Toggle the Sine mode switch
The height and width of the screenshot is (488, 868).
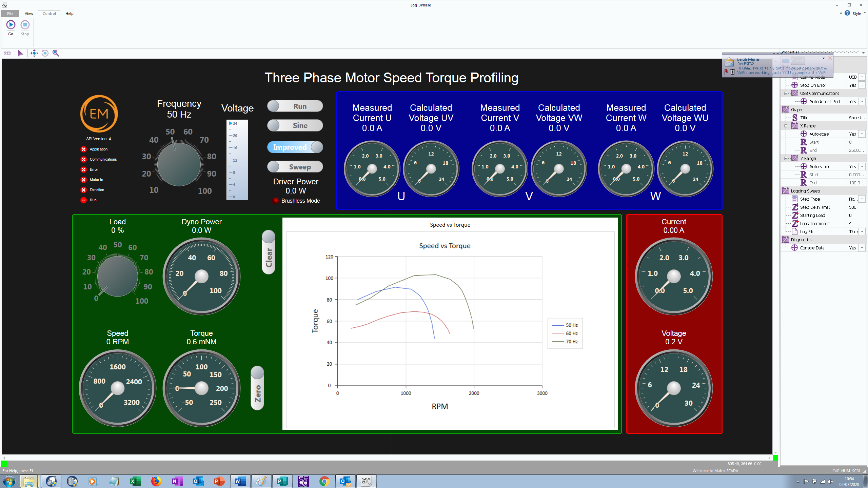click(295, 125)
